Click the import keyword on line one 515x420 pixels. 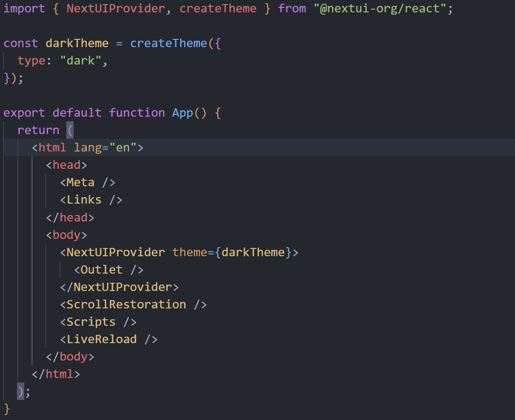click(x=23, y=8)
